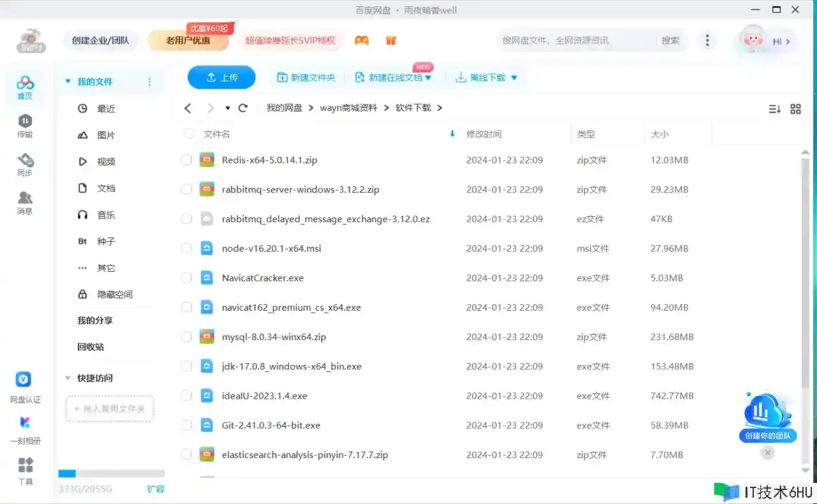
Task: Click the 上传 upload button
Action: tap(221, 77)
